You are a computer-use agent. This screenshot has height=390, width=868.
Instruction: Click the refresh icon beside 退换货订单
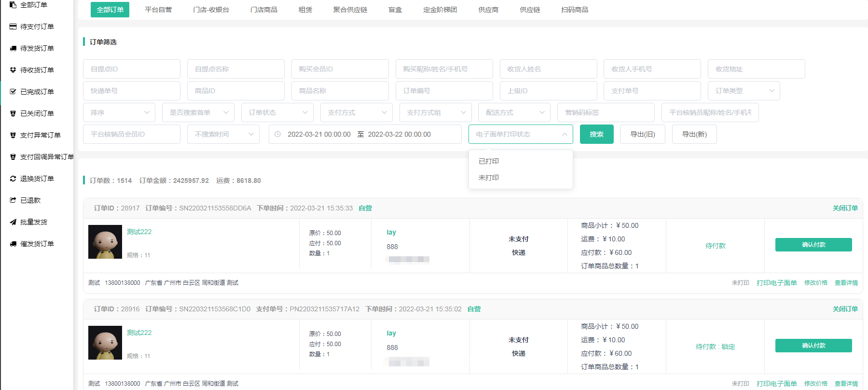click(x=13, y=179)
